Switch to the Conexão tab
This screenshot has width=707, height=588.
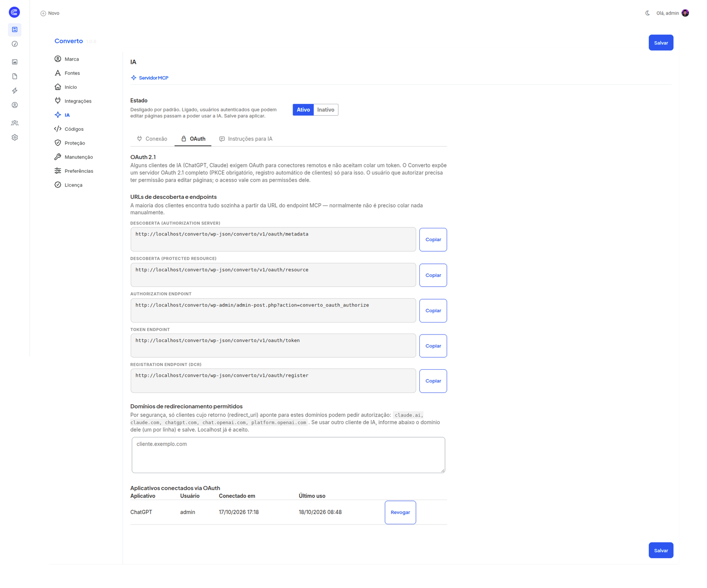click(x=152, y=139)
